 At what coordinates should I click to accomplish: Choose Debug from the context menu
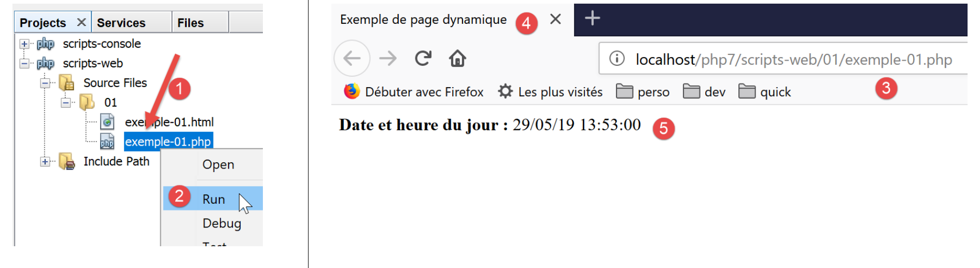[222, 223]
